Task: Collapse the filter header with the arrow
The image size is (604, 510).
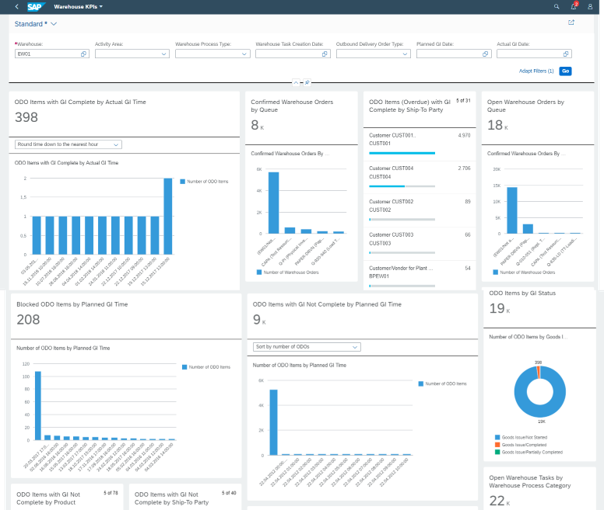Action: tap(296, 82)
